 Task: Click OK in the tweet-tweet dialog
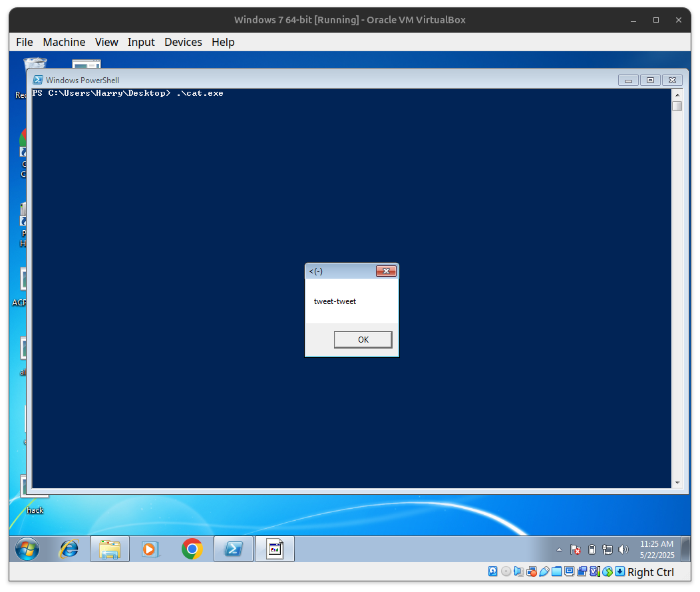pos(363,339)
